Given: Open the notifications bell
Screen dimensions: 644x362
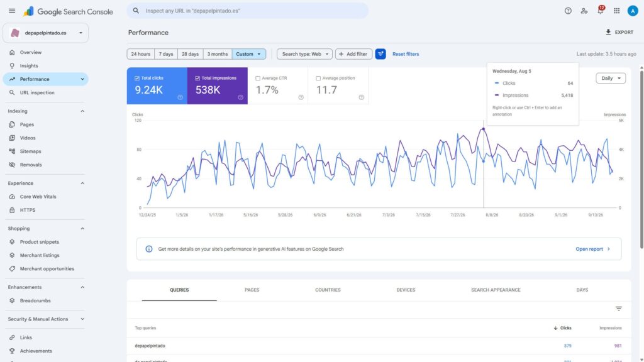Looking at the screenshot, I should [601, 11].
